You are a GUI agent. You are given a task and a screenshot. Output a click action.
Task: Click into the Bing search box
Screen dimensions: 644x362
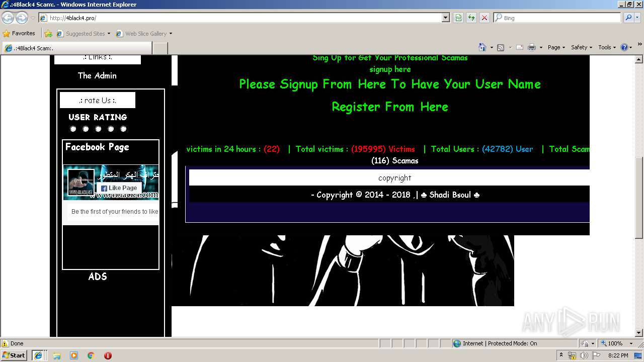[x=557, y=18]
